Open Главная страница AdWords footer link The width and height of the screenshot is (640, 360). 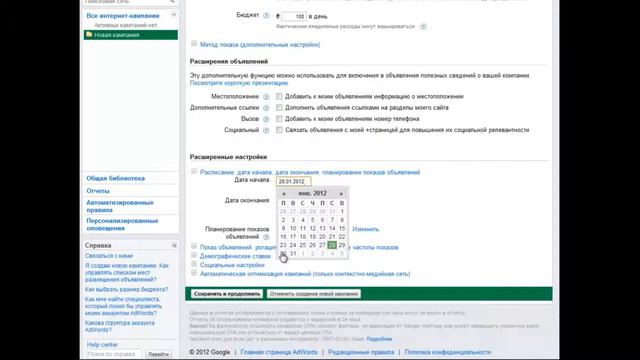click(279, 352)
